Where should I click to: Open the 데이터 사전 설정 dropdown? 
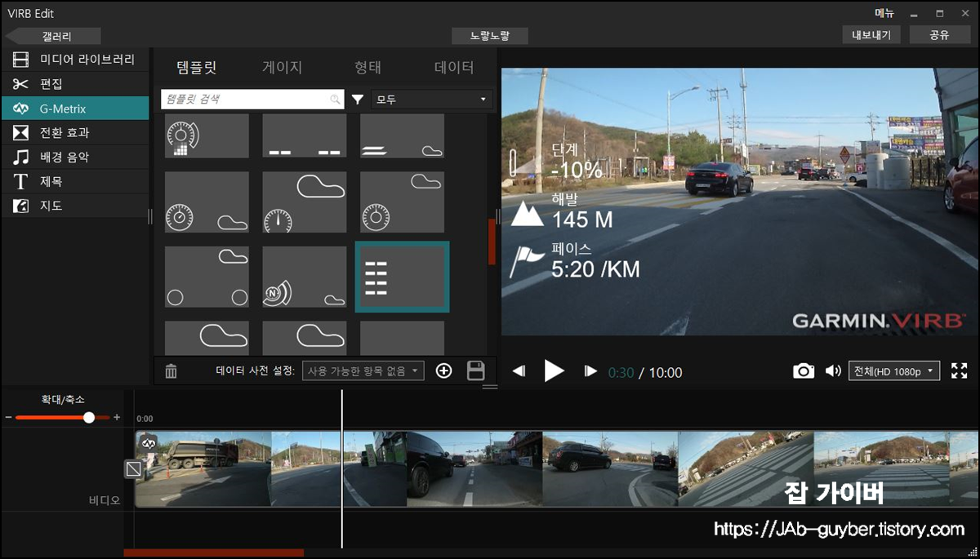coord(363,371)
